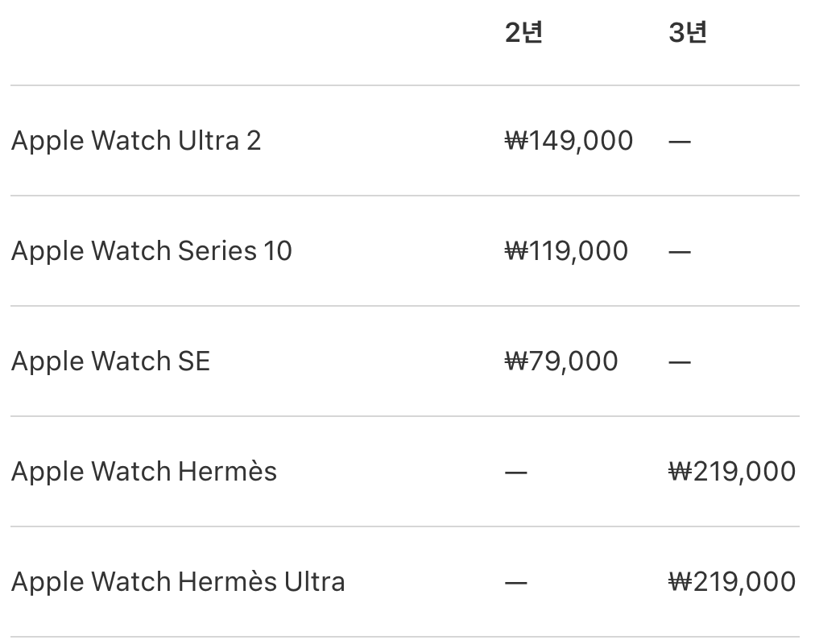Click the 2년 dash for Apple Watch Hermès
The width and height of the screenshot is (815, 644).
515,473
